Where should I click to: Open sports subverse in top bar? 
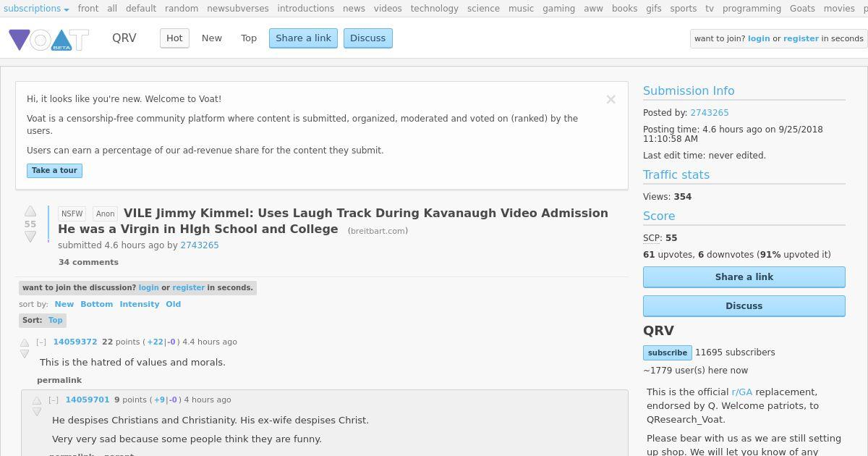[684, 9]
